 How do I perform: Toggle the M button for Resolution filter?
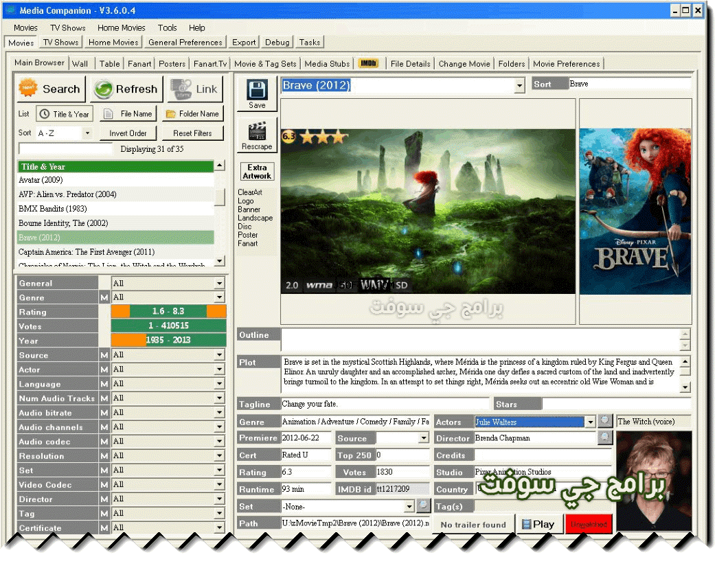[104, 456]
